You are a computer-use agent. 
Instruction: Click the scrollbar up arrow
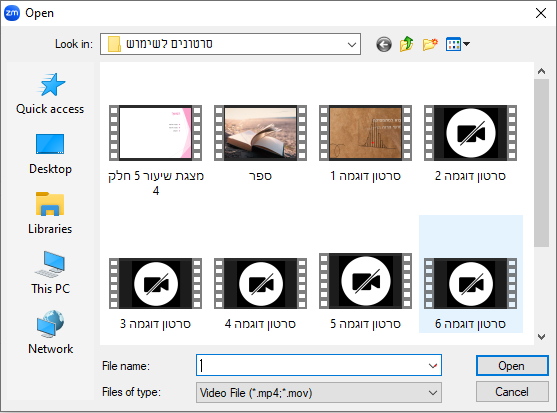tap(541, 71)
